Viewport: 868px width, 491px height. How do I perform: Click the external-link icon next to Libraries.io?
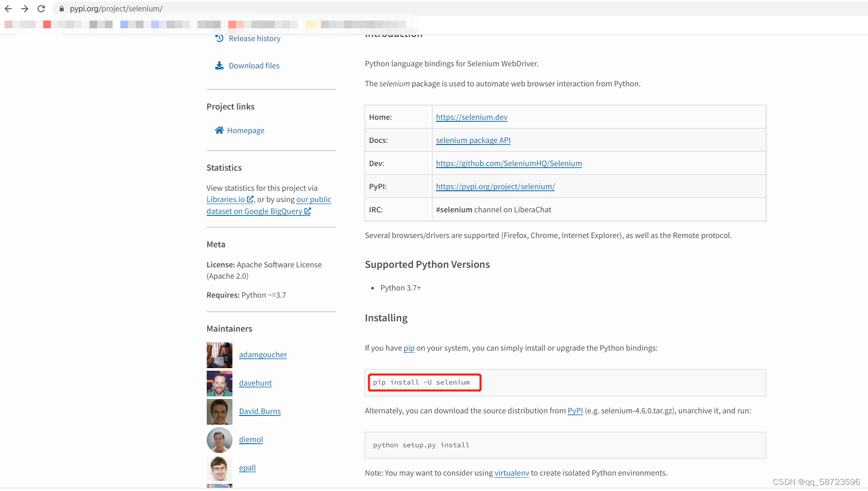250,199
